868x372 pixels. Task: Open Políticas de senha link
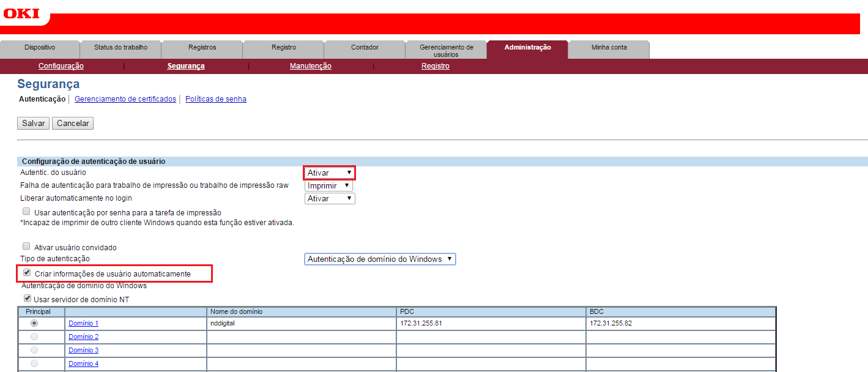click(216, 99)
